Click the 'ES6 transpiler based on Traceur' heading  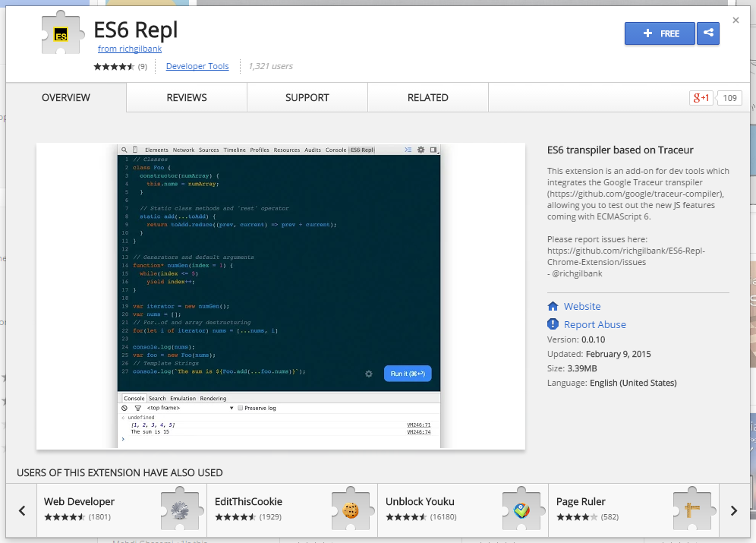coord(620,150)
